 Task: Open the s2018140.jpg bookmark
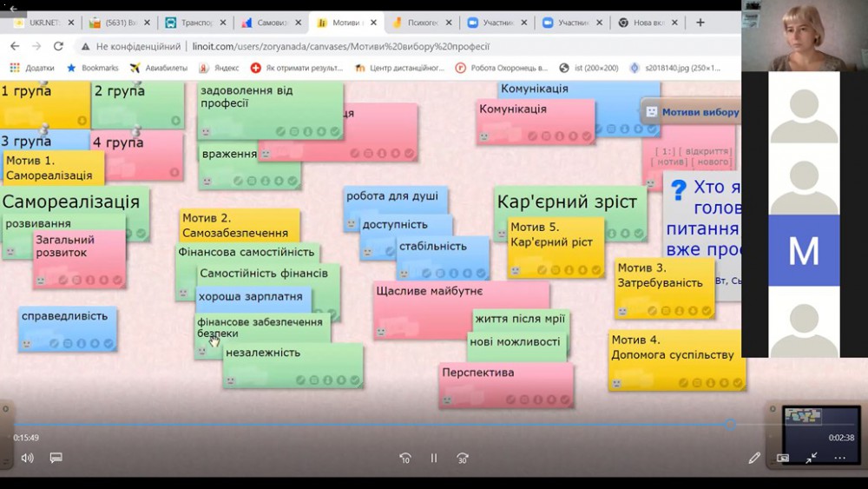tap(675, 68)
